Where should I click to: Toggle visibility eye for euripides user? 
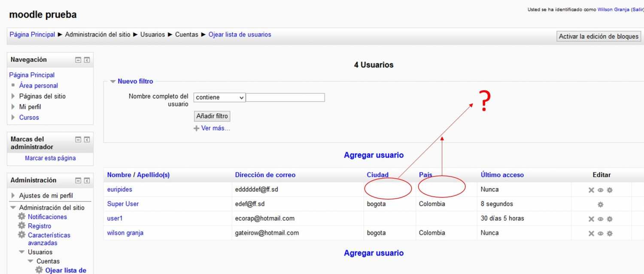tap(601, 190)
